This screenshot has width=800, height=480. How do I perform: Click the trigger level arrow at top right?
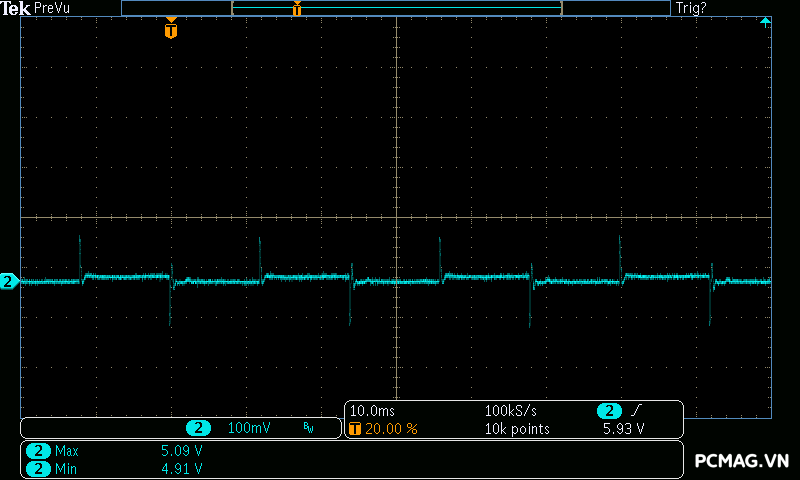765,22
